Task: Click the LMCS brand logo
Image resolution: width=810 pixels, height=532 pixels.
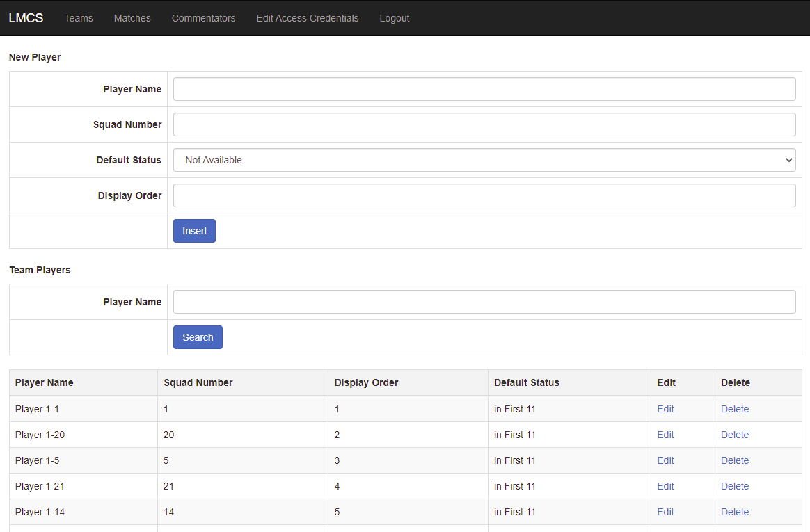Action: tap(26, 18)
